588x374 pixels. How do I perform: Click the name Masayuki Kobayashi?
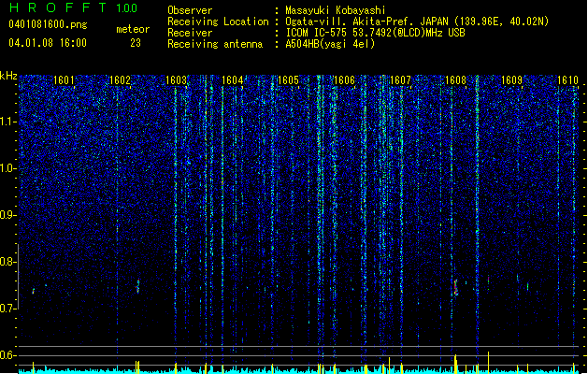pyautogui.click(x=336, y=10)
